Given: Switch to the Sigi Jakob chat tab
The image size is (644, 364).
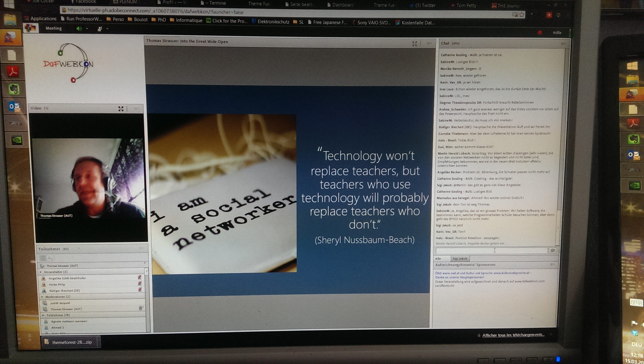Looking at the screenshot, I should 460,258.
